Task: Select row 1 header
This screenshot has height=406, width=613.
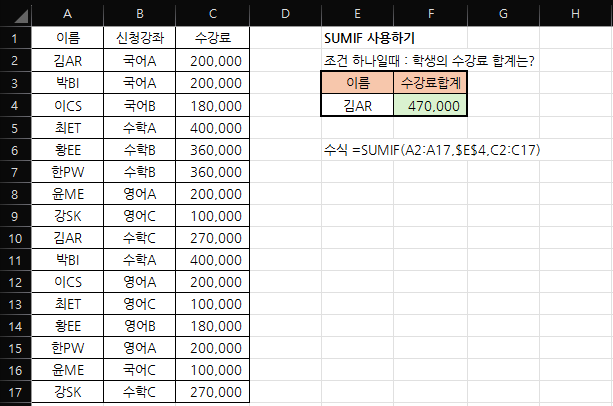Action: (15, 38)
